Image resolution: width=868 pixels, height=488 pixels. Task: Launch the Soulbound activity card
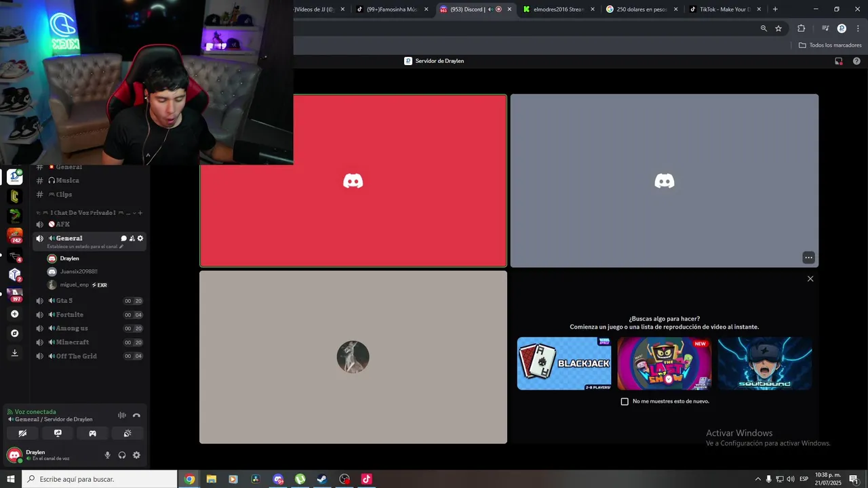[765, 363]
